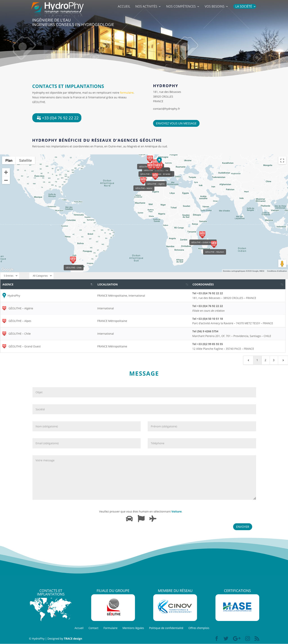
Task: Click the teal HydroPhy map pin near Germany
Action: click(159, 160)
